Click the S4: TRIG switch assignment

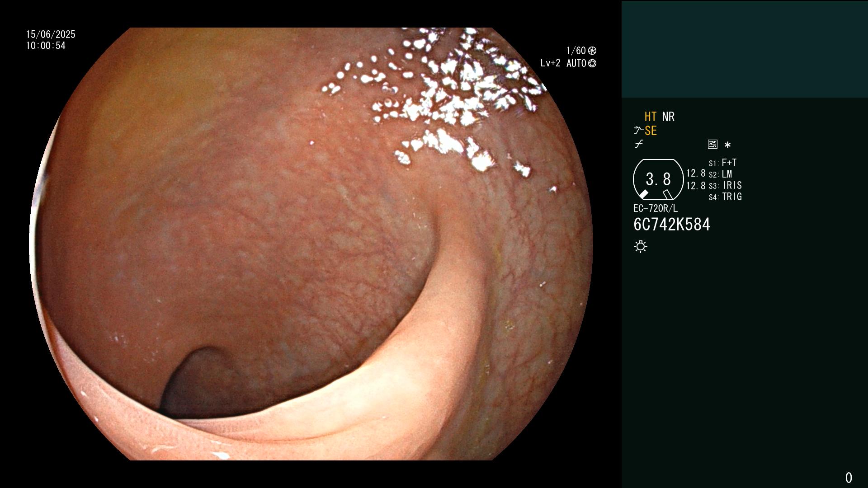tap(725, 197)
